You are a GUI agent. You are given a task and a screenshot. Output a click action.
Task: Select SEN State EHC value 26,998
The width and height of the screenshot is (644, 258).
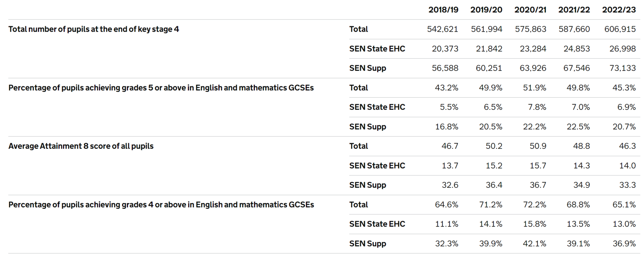[x=622, y=49]
